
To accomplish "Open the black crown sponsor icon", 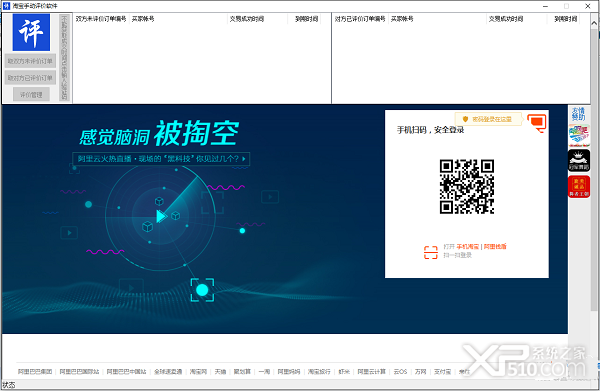I will 579,160.
